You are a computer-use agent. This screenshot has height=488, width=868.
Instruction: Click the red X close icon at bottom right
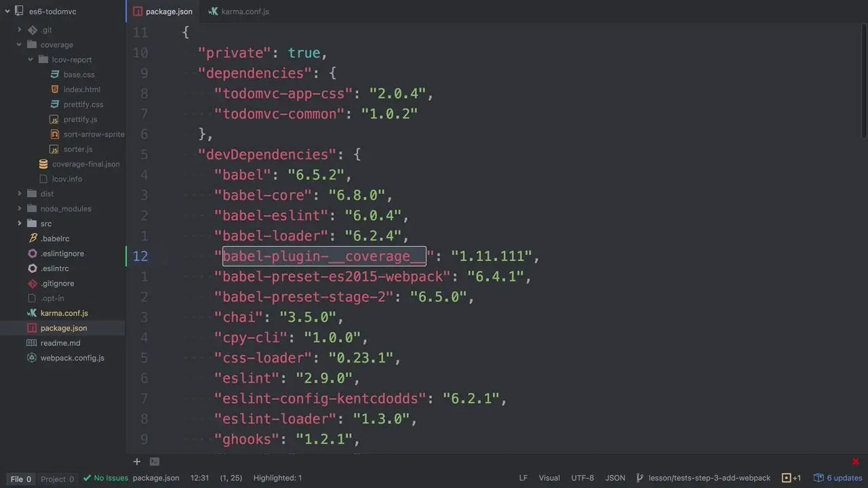(x=856, y=462)
